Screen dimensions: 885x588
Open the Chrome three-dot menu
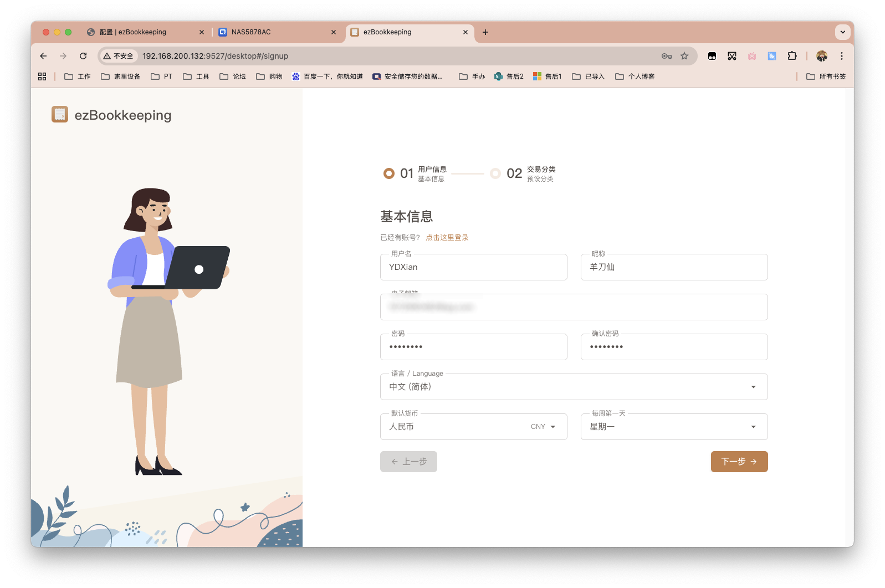pos(842,56)
